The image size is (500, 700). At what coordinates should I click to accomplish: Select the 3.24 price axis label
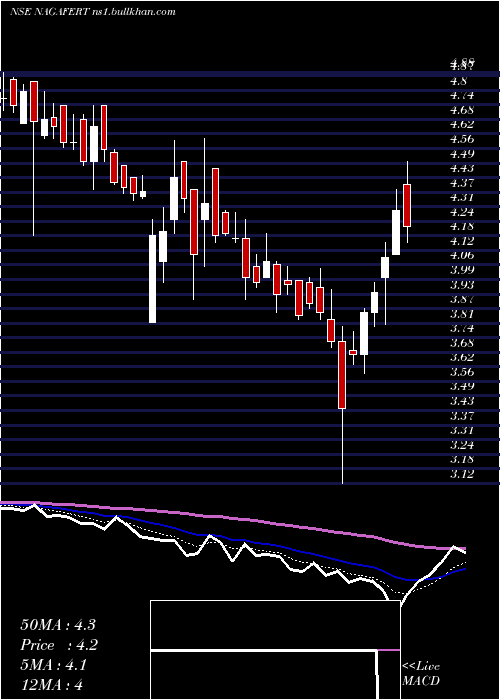coord(462,445)
